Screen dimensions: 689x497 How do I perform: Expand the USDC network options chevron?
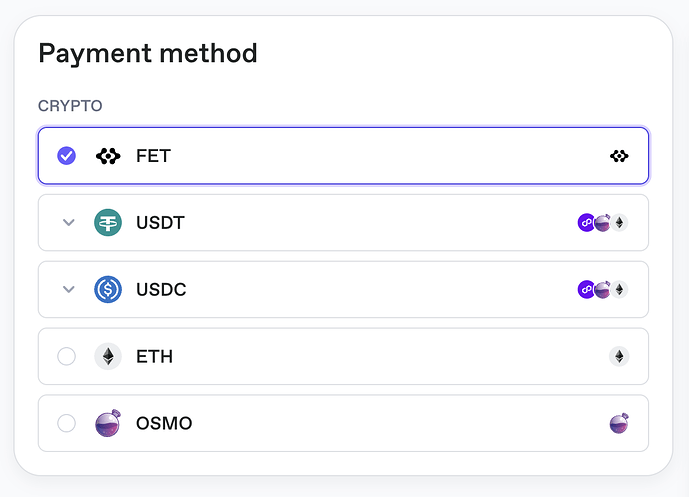pos(68,290)
